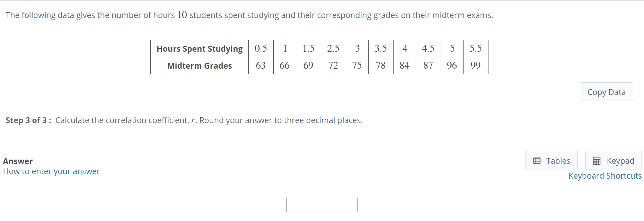Viewport: 644px width, 221px height.
Task: Click the Tables grid icon
Action: (536, 161)
